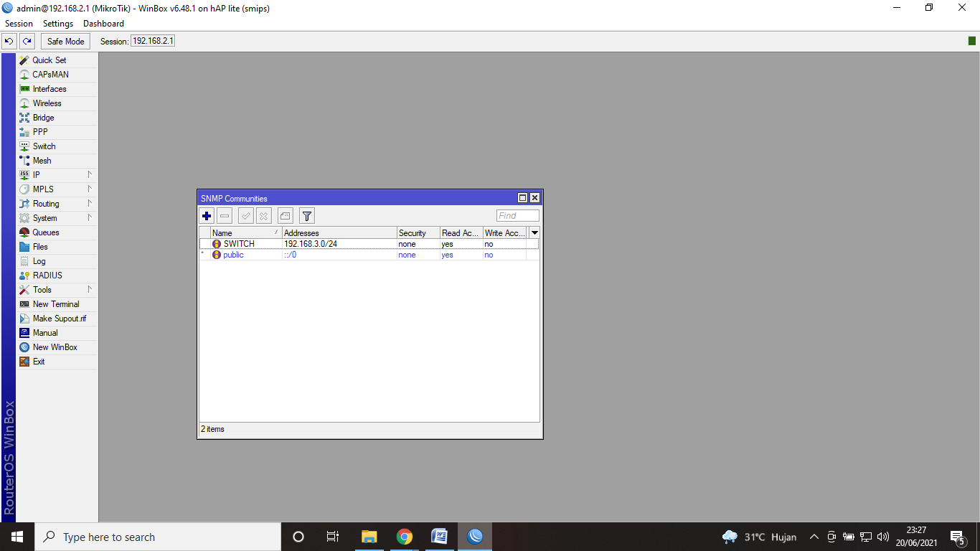
Task: Remove selected community with minus button
Action: (x=225, y=216)
